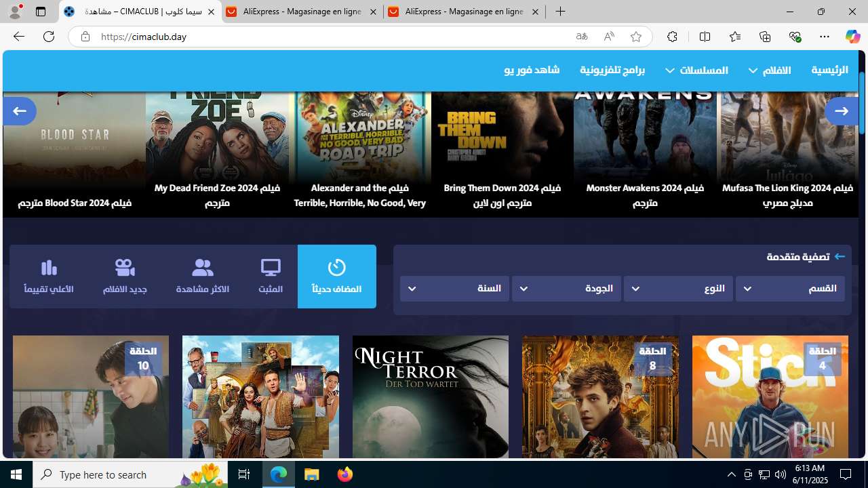Open Bring Them Down 2024 title link
The width and height of the screenshot is (868, 488).
[502, 195]
